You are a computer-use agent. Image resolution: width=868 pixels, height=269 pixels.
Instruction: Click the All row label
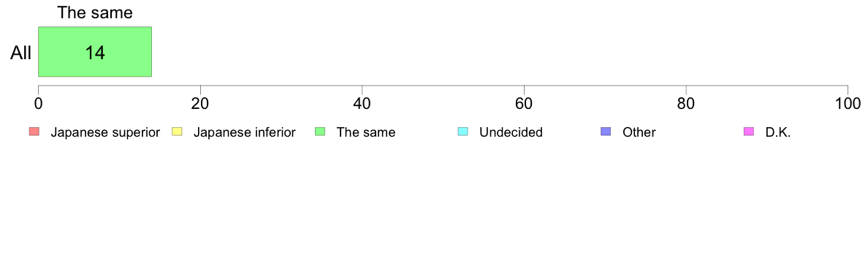[20, 53]
